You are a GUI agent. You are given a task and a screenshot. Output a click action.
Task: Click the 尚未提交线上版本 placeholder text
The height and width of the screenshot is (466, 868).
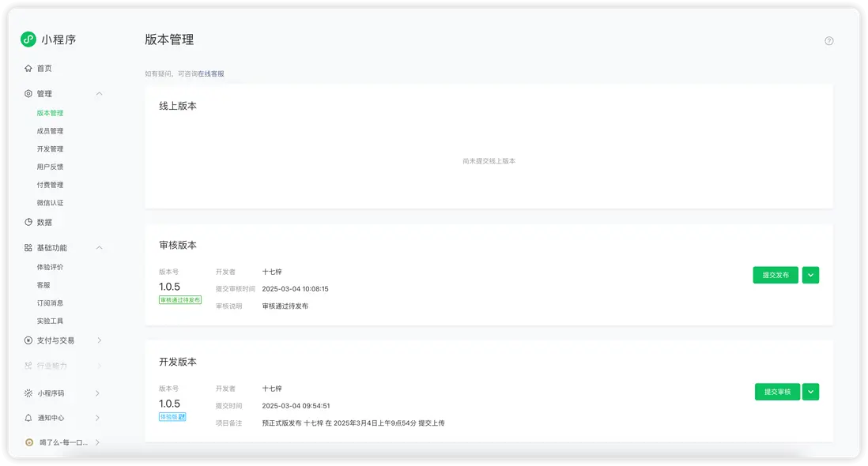[489, 161]
